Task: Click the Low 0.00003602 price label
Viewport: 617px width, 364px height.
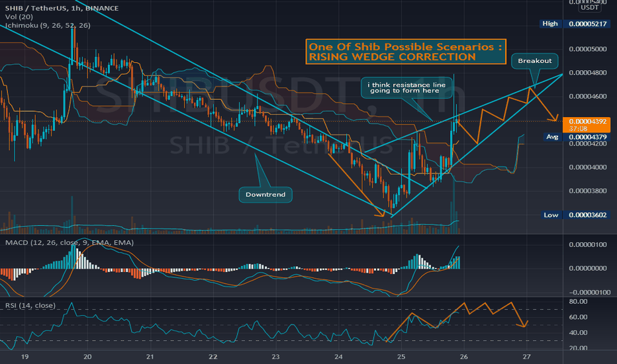Action: click(x=575, y=215)
